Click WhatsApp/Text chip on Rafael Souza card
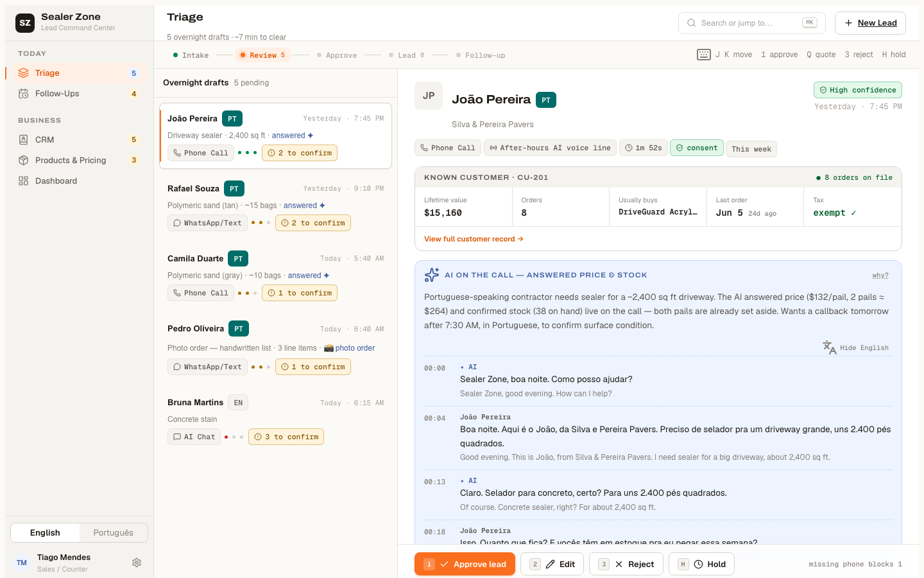Screen dimensions: 924x578 tap(207, 223)
